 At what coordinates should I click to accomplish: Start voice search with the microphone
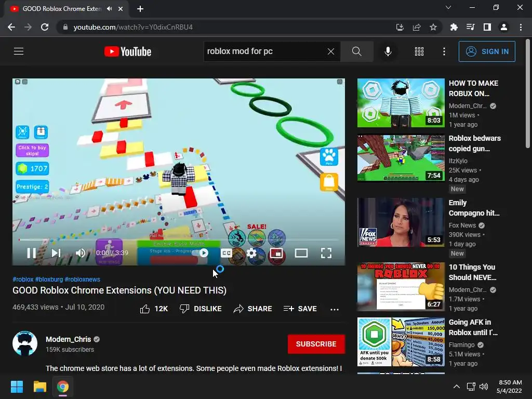pos(388,51)
